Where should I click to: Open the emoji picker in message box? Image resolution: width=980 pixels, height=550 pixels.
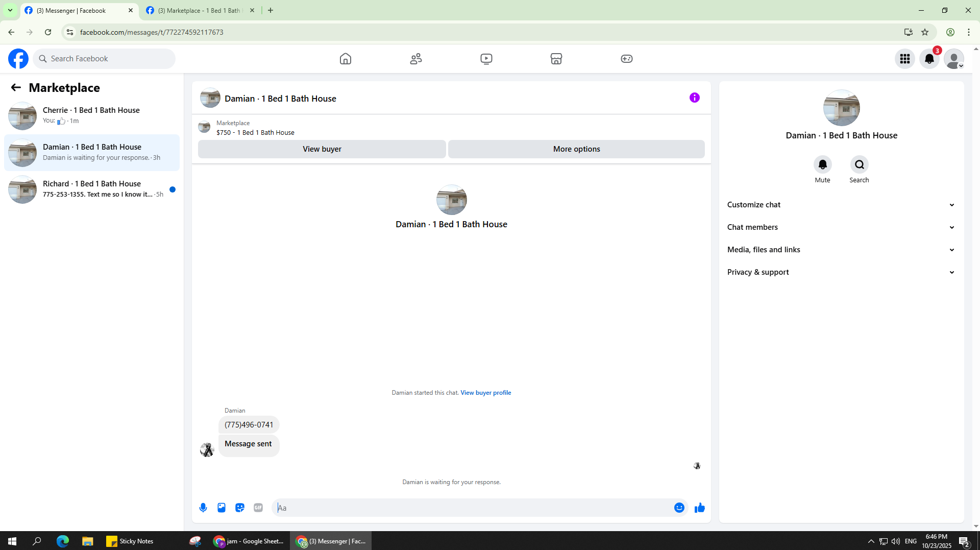pos(679,508)
